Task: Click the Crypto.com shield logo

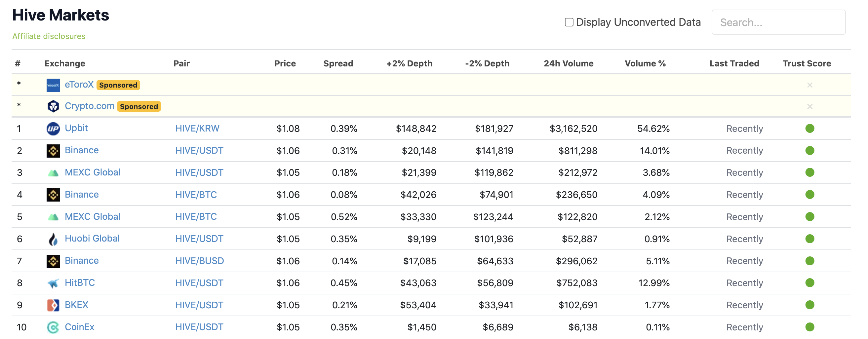Action: click(53, 106)
